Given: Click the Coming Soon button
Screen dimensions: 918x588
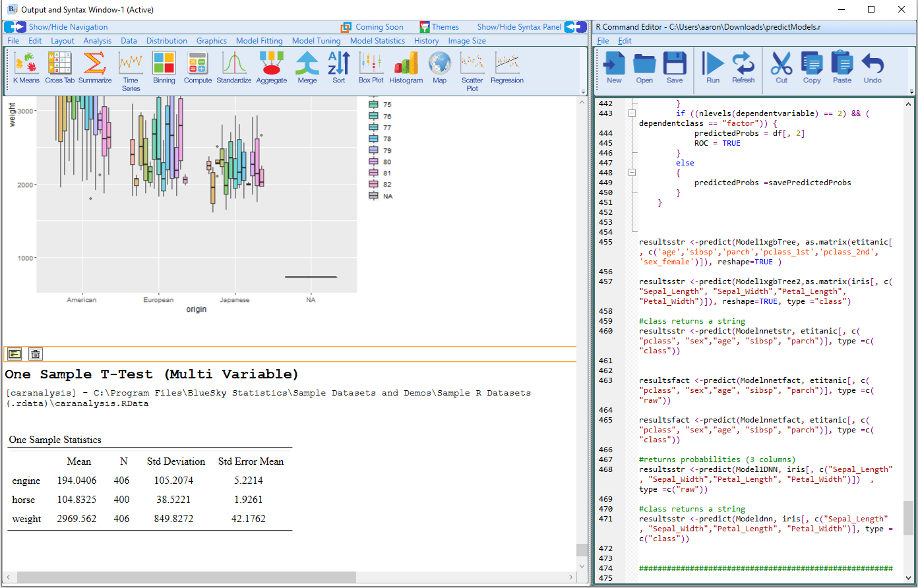Looking at the screenshot, I should (373, 26).
